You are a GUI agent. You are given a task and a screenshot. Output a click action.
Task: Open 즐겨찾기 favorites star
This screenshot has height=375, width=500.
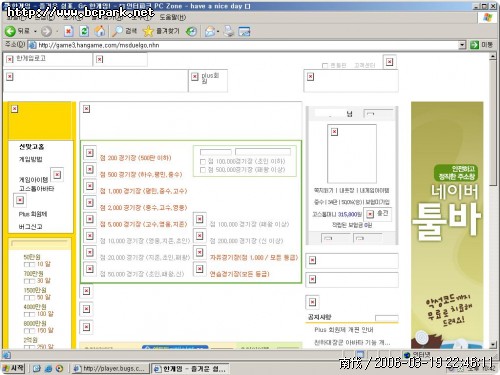pyautogui.click(x=161, y=31)
